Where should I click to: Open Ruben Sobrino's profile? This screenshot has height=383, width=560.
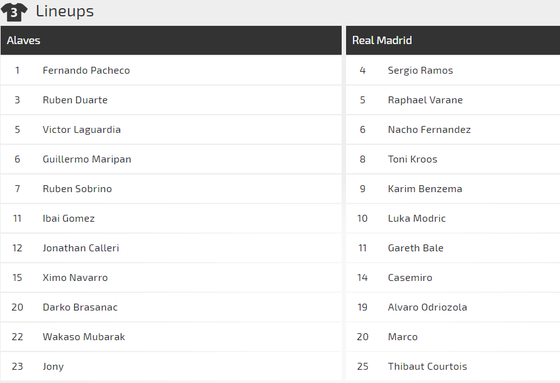(77, 189)
